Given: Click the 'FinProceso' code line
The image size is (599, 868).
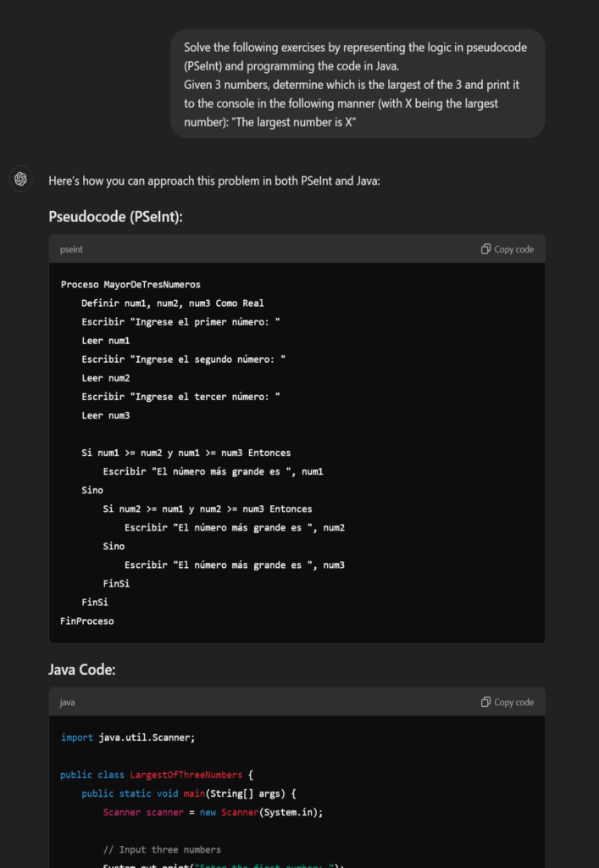Looking at the screenshot, I should [x=86, y=621].
